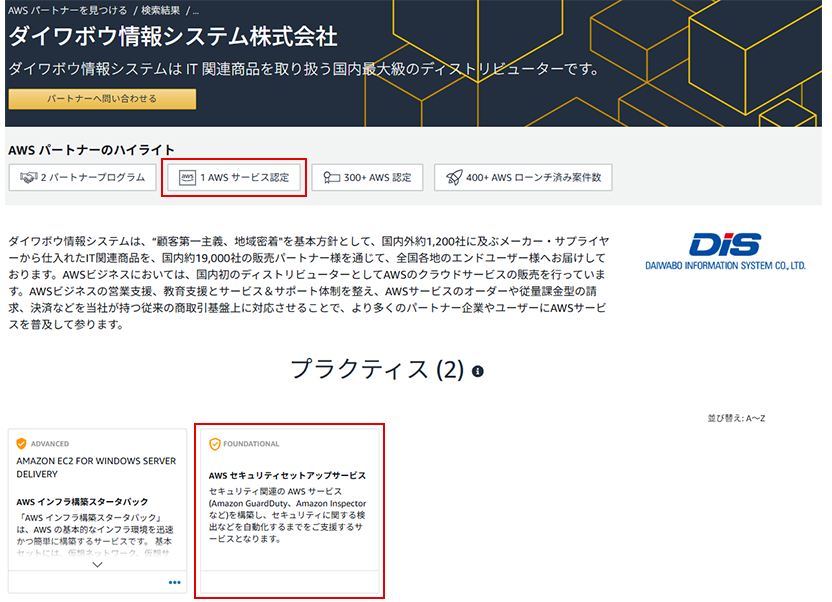Expand the breadcrumb ellipsis item
Viewport: 832px width, 602px height.
(196, 9)
